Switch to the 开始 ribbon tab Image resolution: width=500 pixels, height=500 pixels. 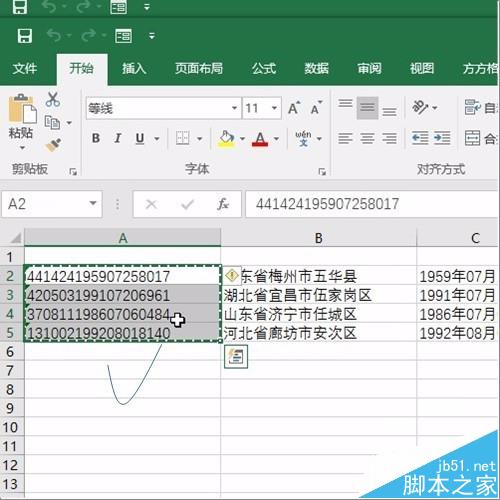click(x=81, y=68)
